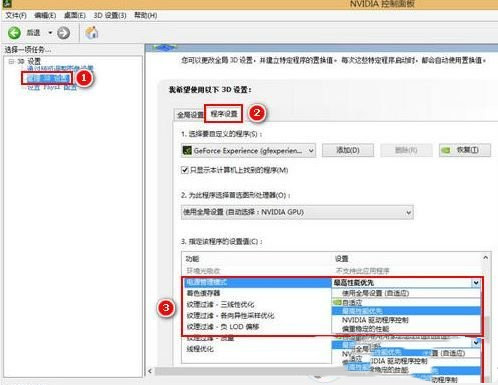Open the 3D 设置 menu in the menu bar
The width and height of the screenshot is (498, 385).
pyautogui.click(x=110, y=15)
